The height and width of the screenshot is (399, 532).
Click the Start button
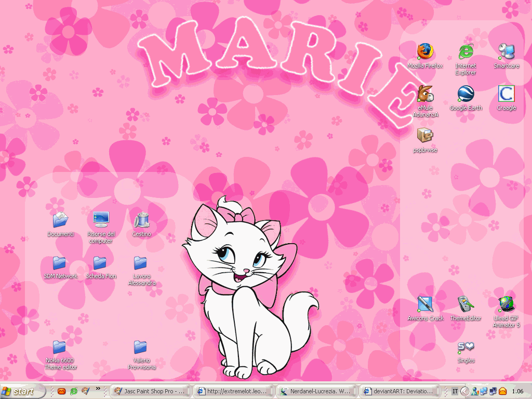tap(22, 391)
